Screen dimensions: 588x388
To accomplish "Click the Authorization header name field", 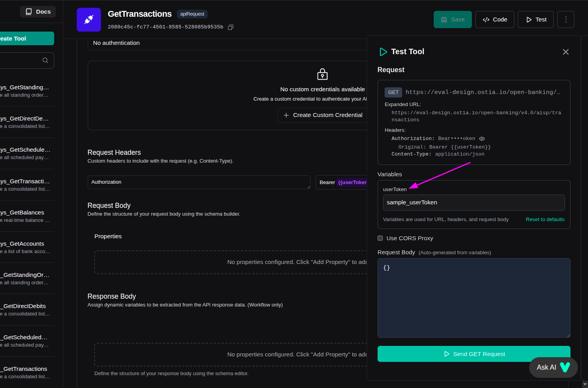I will (x=199, y=182).
